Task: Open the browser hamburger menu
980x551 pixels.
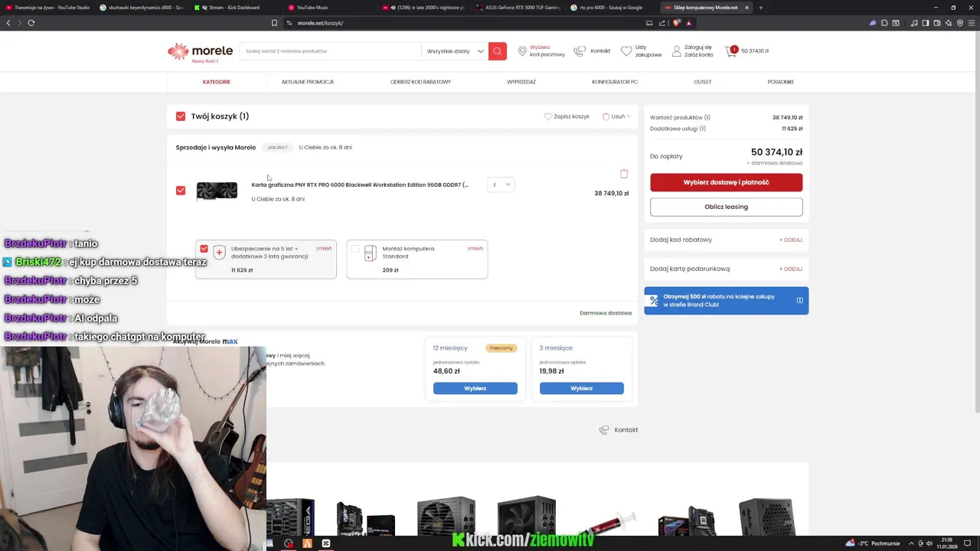Action: [972, 23]
